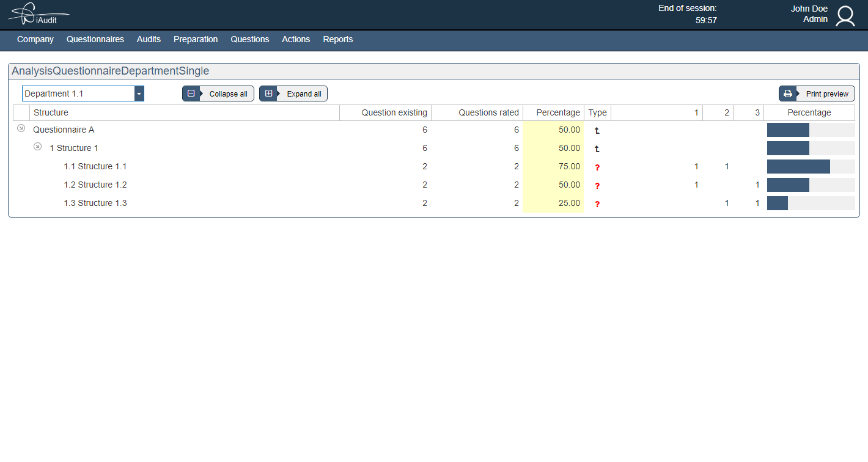Open the Questions menu

coord(250,39)
